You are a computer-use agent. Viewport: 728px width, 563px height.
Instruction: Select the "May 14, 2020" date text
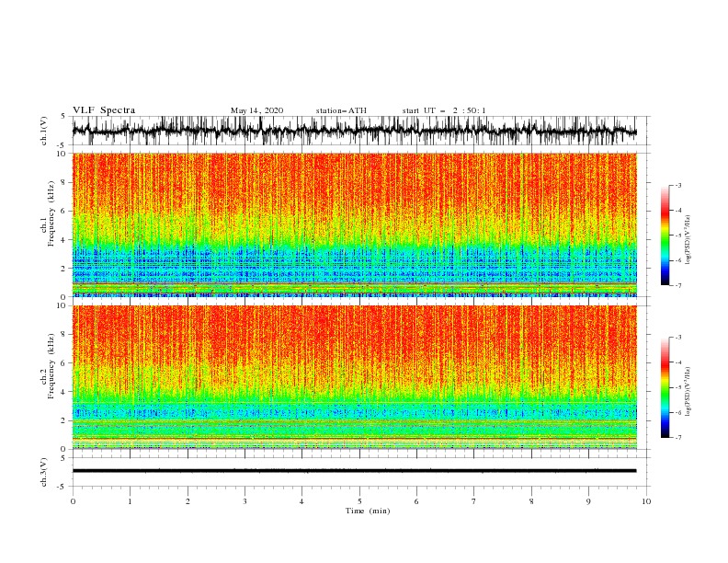tap(256, 110)
